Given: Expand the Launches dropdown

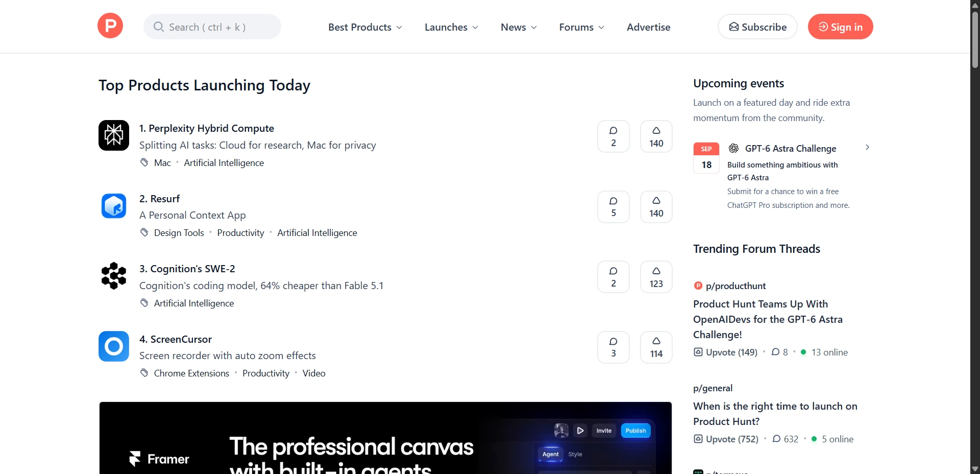Looking at the screenshot, I should [x=451, y=27].
